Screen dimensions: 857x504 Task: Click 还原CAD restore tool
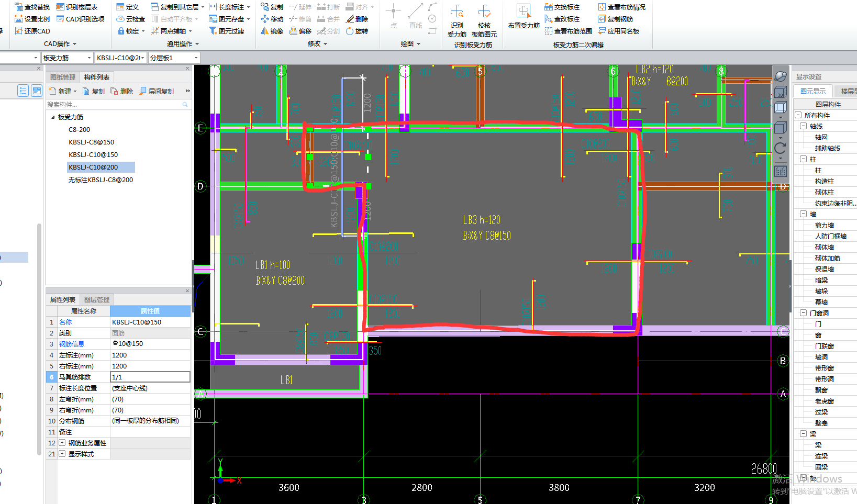[x=32, y=31]
